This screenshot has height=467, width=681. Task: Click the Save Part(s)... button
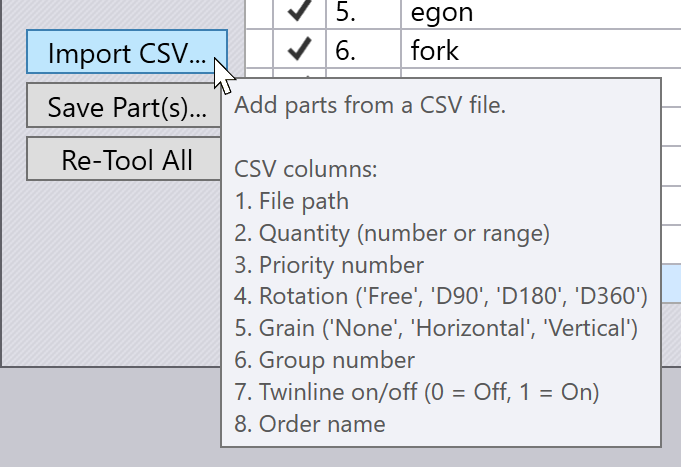coord(124,106)
